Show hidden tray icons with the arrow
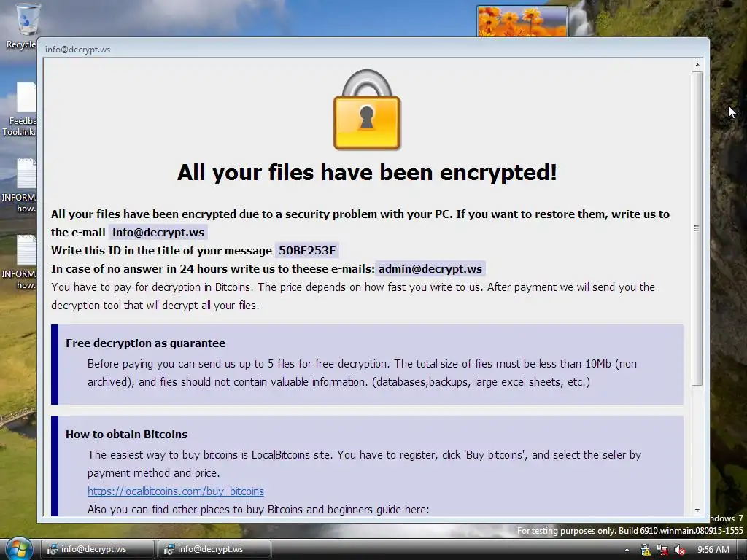The width and height of the screenshot is (747, 560). coord(627,550)
